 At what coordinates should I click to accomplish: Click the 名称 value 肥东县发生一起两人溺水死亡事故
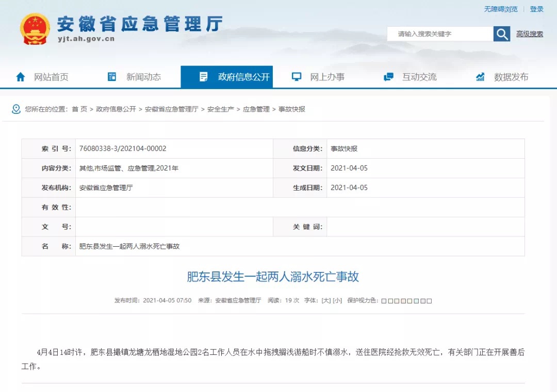click(x=129, y=246)
